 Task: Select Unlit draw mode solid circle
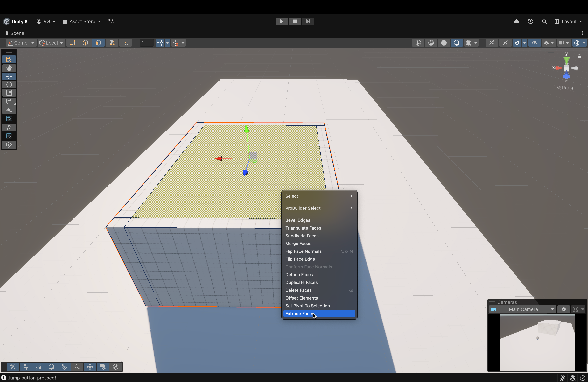click(444, 43)
